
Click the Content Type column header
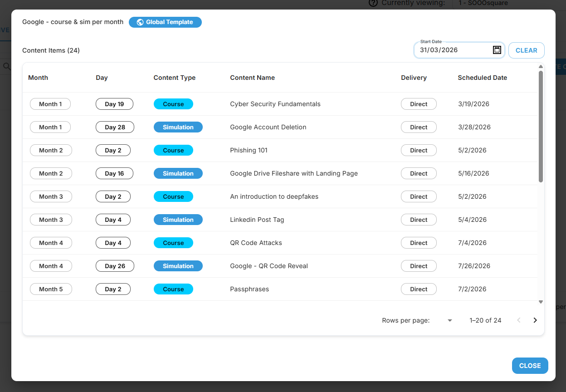(x=175, y=78)
